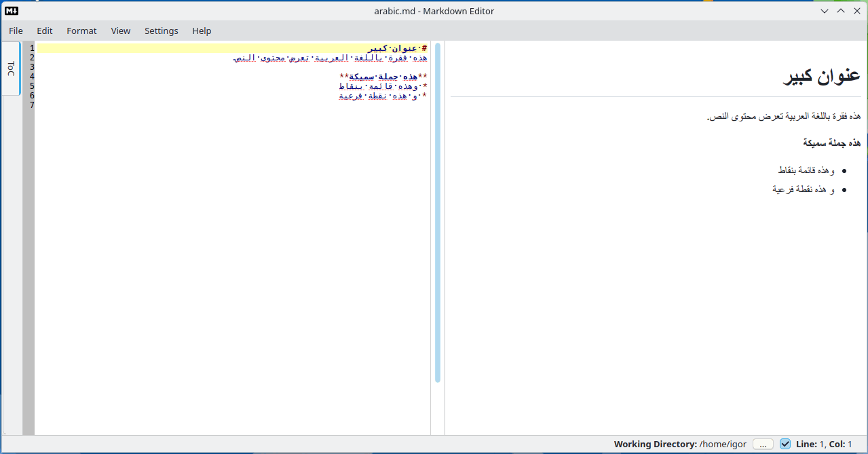Open the Help menu
The height and width of the screenshot is (454, 868).
coord(202,31)
